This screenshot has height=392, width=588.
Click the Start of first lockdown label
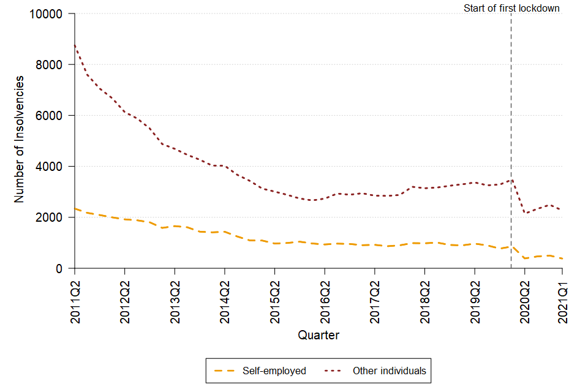(511, 9)
